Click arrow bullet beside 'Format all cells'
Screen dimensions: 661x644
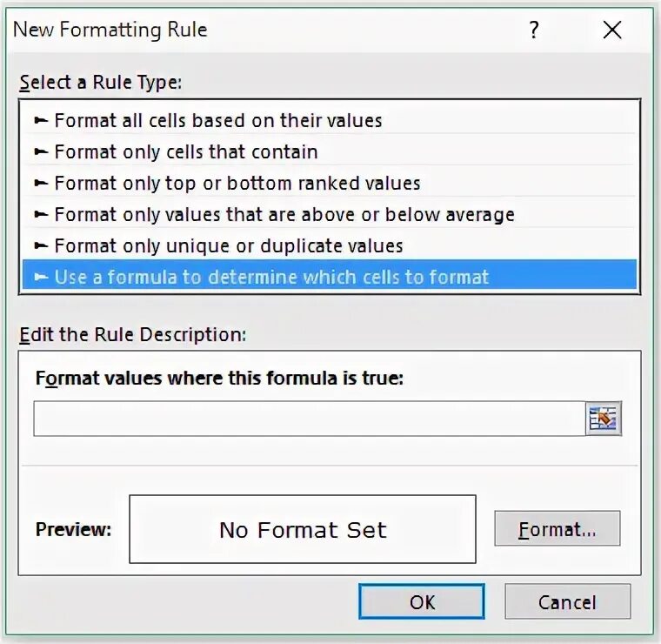pos(41,121)
